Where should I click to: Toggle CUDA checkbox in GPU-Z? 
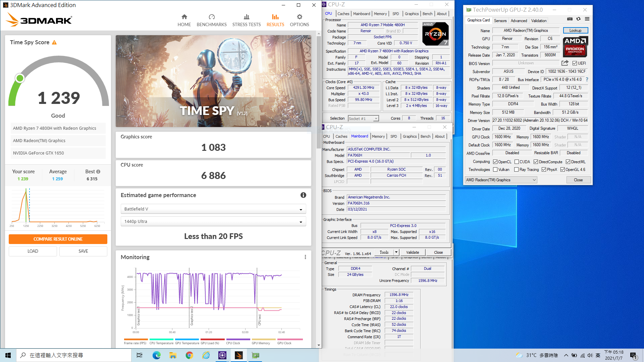click(x=517, y=162)
